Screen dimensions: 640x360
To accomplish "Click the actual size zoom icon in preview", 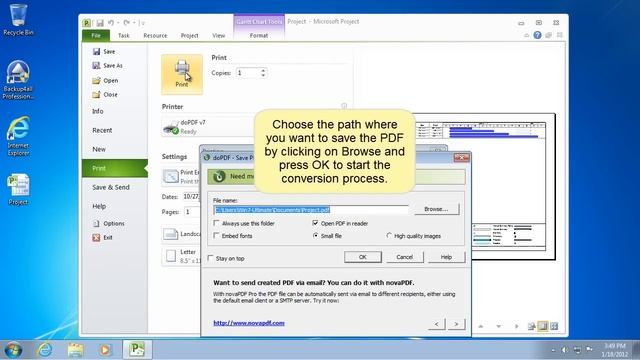I will point(531,326).
